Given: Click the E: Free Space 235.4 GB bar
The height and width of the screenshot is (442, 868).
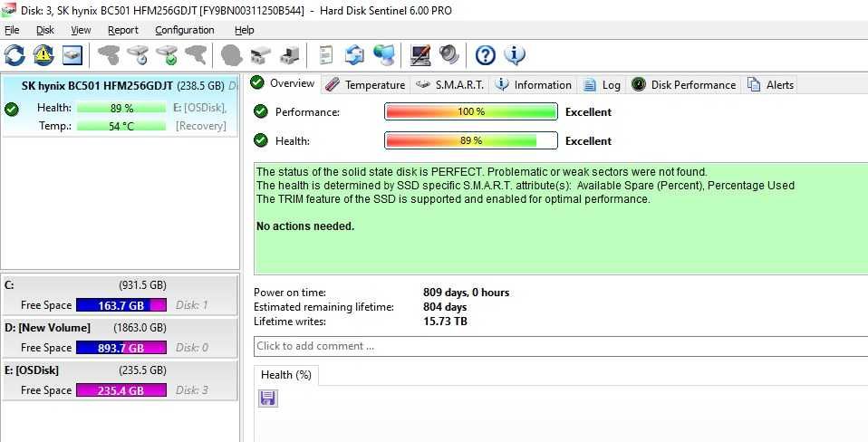Looking at the screenshot, I should (x=121, y=390).
